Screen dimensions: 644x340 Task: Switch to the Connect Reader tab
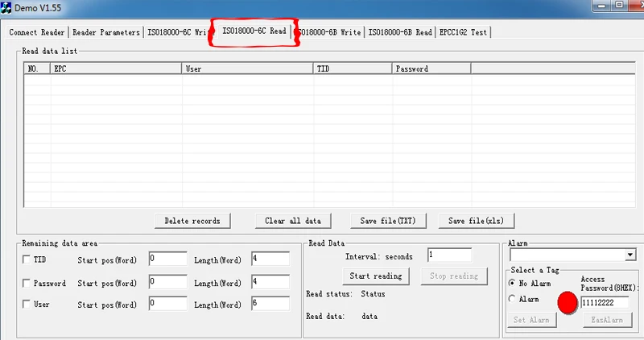pyautogui.click(x=36, y=32)
